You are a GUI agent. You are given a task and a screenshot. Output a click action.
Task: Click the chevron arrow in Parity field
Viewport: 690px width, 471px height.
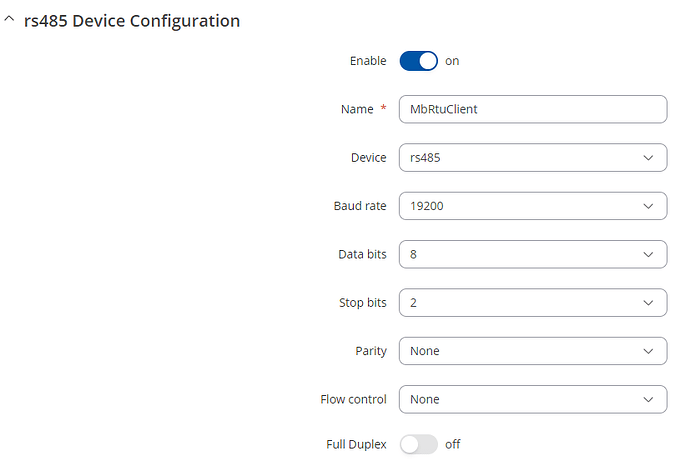pyautogui.click(x=648, y=351)
